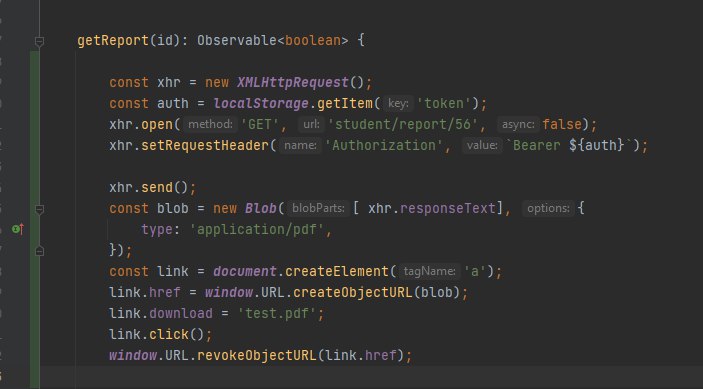The width and height of the screenshot is (703, 389).
Task: Click the gutter implements icon beside type line
Action: [18, 229]
